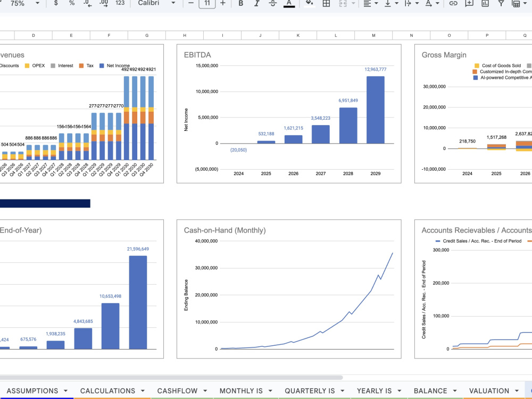Open the ASSUMPTIONS tab dropdown arrow
The width and height of the screenshot is (532, 399).
(x=65, y=391)
